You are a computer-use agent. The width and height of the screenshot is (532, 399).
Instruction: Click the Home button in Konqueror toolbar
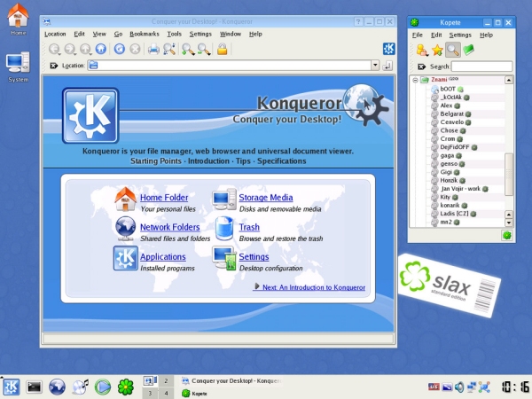pyautogui.click(x=101, y=50)
